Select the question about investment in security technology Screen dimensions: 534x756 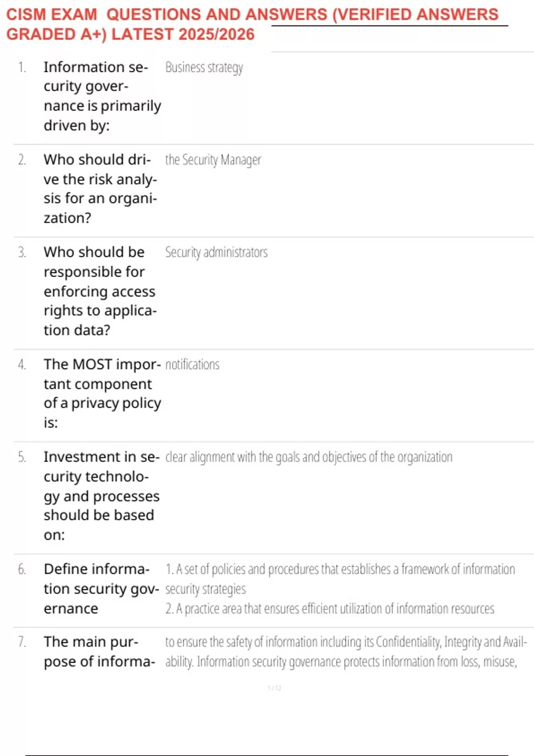point(101,495)
